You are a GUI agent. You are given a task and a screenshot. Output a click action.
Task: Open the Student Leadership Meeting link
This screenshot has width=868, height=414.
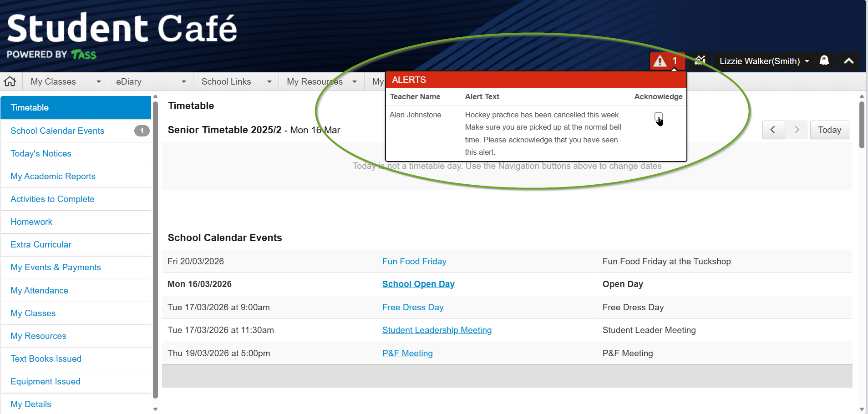pos(437,330)
